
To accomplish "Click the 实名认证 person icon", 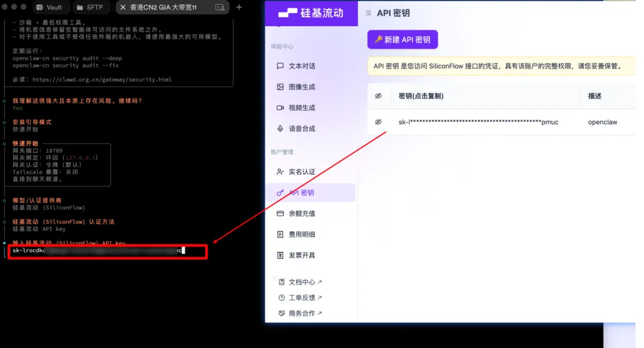I will point(280,172).
